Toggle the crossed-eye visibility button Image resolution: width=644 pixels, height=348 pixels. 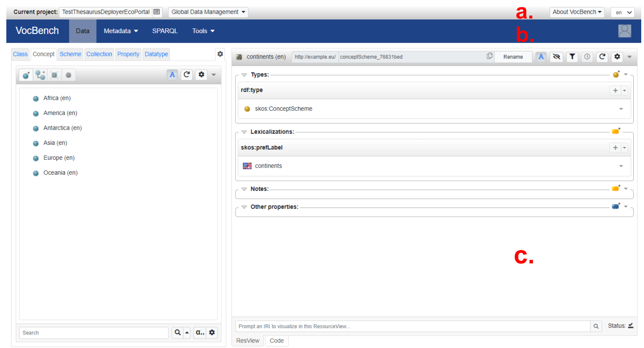point(556,57)
